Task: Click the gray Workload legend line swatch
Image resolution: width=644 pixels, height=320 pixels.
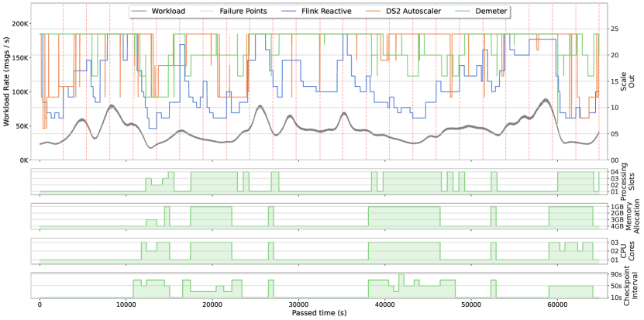Action: pyautogui.click(x=139, y=12)
